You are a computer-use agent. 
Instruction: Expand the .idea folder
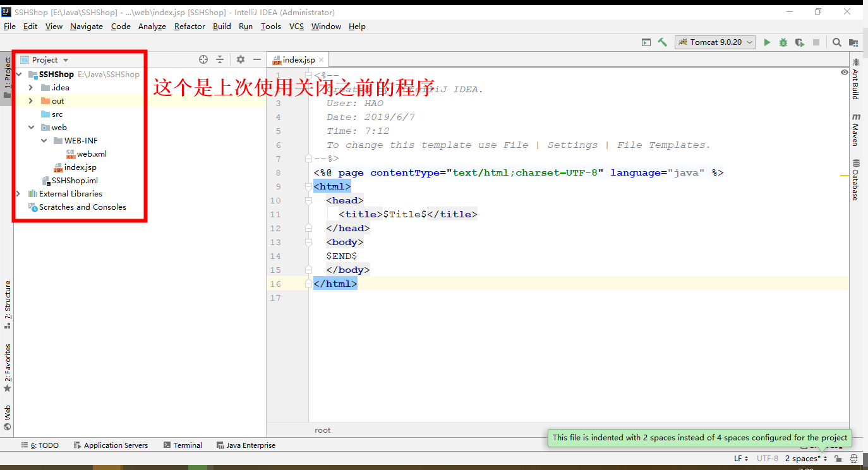pyautogui.click(x=31, y=88)
